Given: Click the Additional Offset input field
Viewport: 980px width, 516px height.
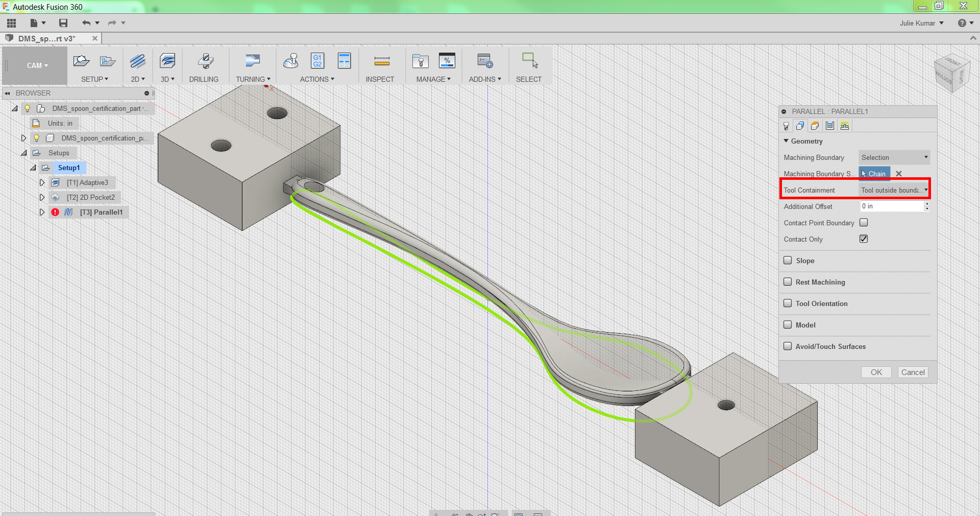Looking at the screenshot, I should (892, 206).
